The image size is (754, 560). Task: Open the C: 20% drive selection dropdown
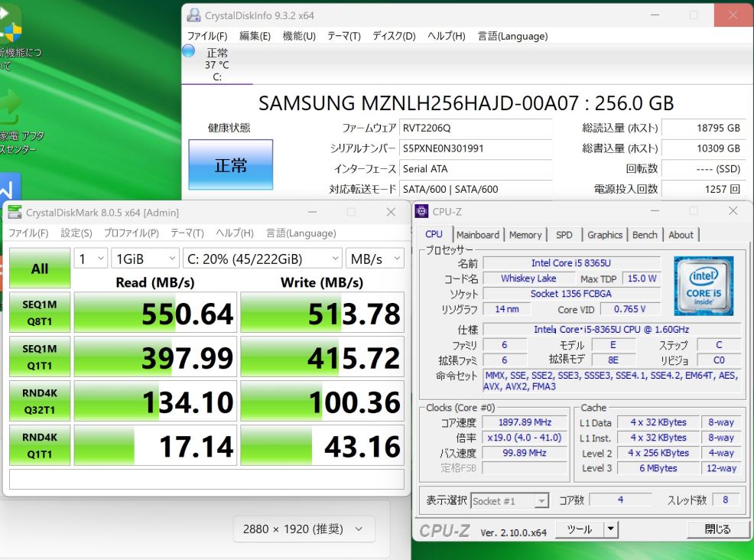[x=262, y=259]
